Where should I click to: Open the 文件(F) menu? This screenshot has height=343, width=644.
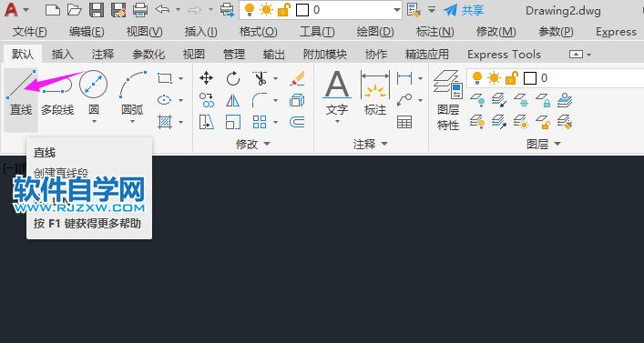29,32
